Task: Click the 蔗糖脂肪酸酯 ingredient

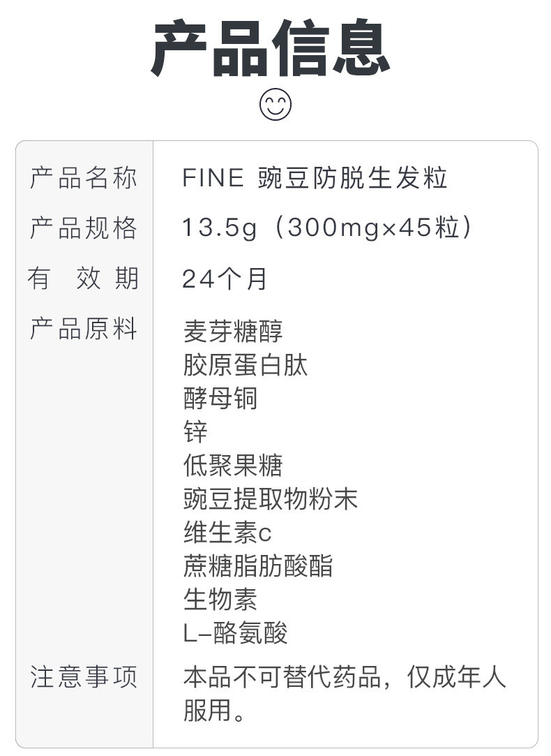Action: pyautogui.click(x=258, y=566)
